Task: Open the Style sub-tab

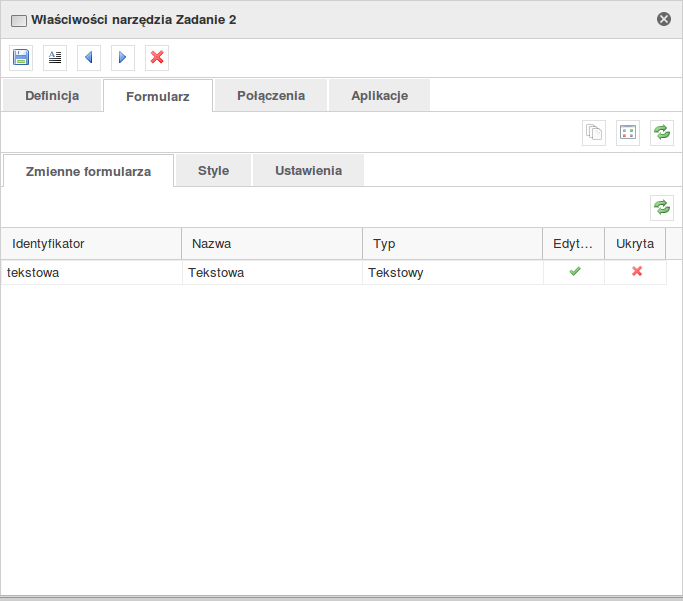Action: (x=213, y=170)
